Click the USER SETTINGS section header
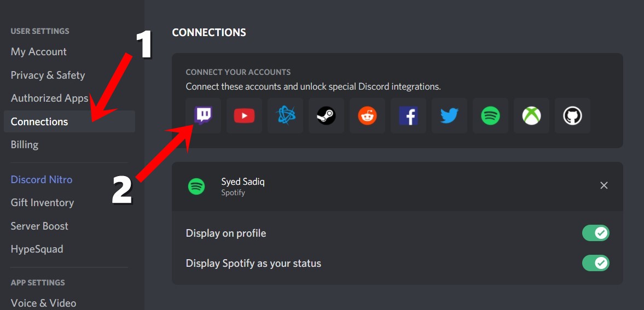The image size is (644, 310). pyautogui.click(x=40, y=31)
